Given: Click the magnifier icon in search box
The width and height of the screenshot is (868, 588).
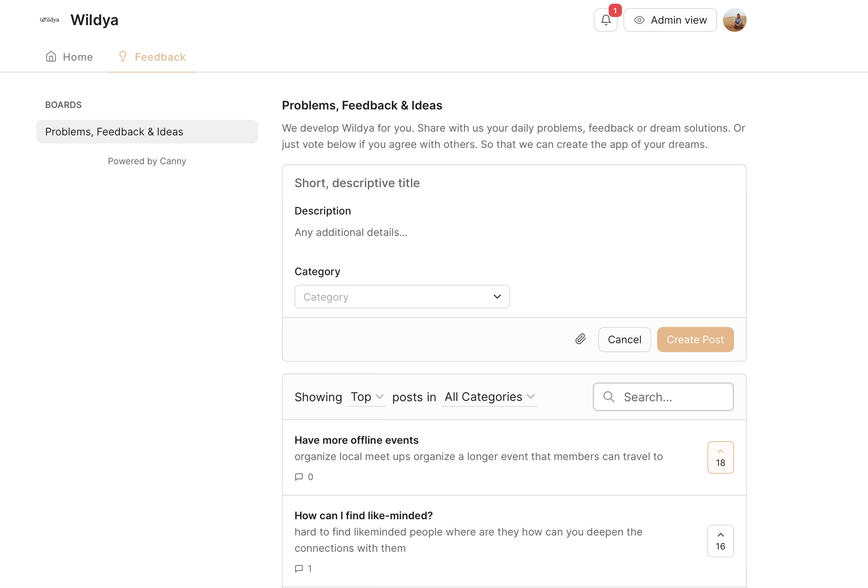Looking at the screenshot, I should coord(609,396).
